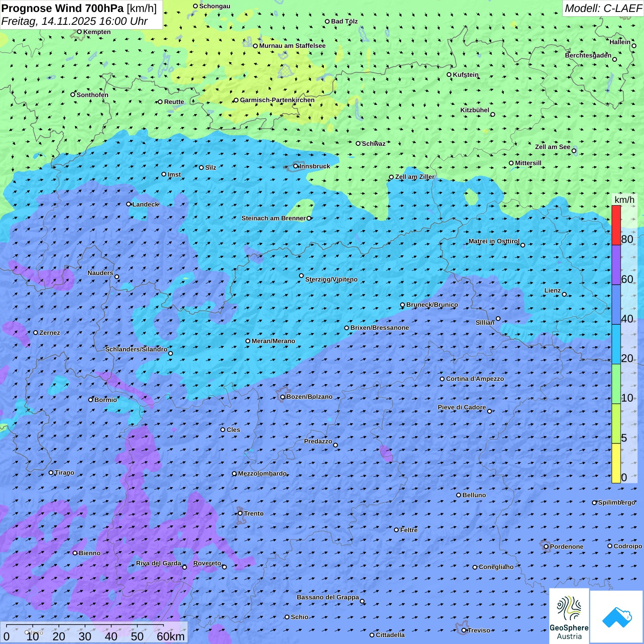Image resolution: width=644 pixels, height=644 pixels.
Task: Click the Kitzbühel label
Action: coord(475,110)
